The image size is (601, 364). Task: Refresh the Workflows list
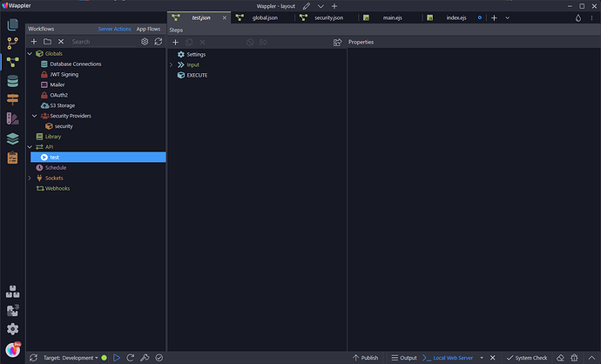point(159,42)
